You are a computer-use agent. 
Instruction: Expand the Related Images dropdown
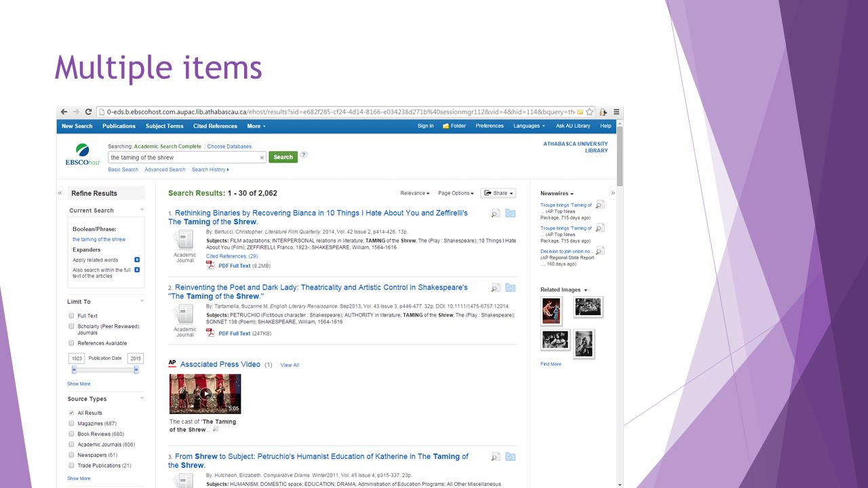click(x=564, y=290)
